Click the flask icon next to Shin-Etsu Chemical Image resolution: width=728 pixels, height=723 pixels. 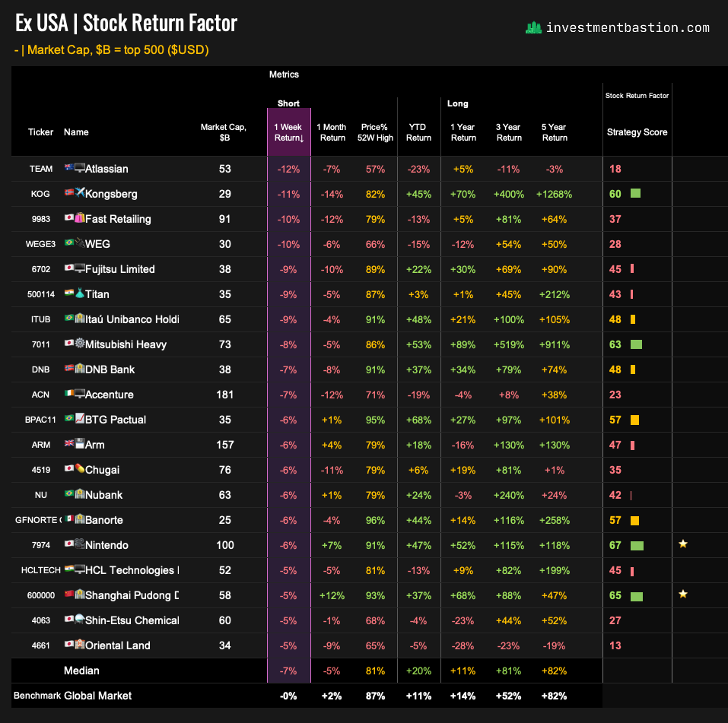coord(80,619)
